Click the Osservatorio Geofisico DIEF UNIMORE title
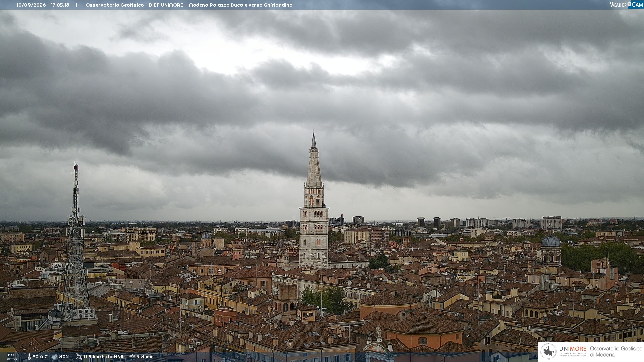Screen dimensions: 644x362 135,5
